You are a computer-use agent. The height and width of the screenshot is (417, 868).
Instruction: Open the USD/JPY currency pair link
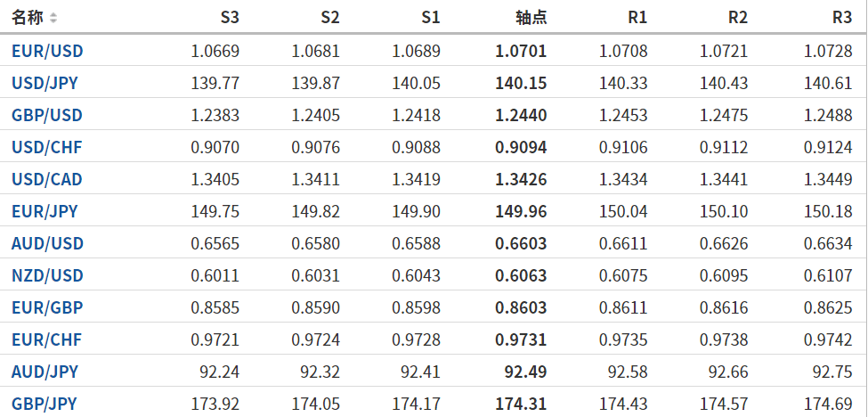(x=45, y=83)
